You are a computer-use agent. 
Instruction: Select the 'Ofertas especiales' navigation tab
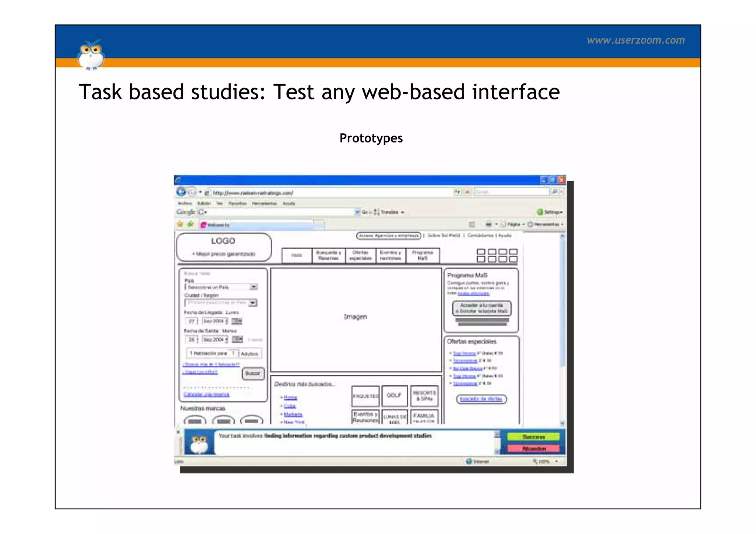click(360, 255)
